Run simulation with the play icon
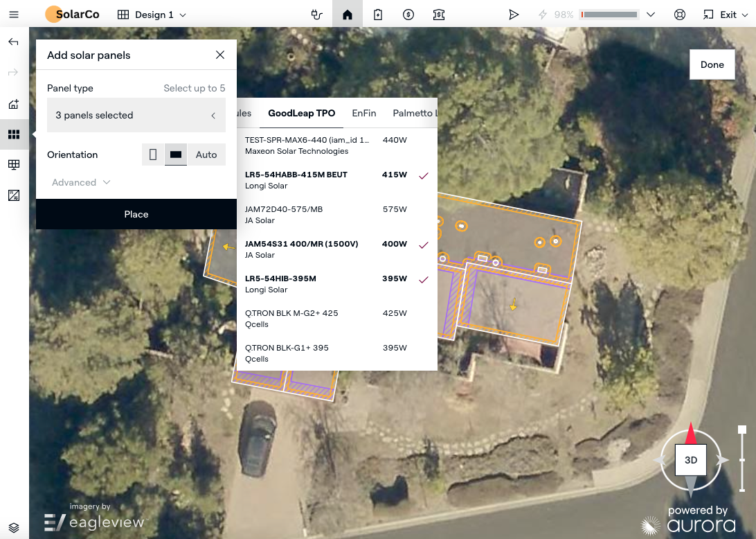Screen dimensions: 756x539 coord(514,15)
